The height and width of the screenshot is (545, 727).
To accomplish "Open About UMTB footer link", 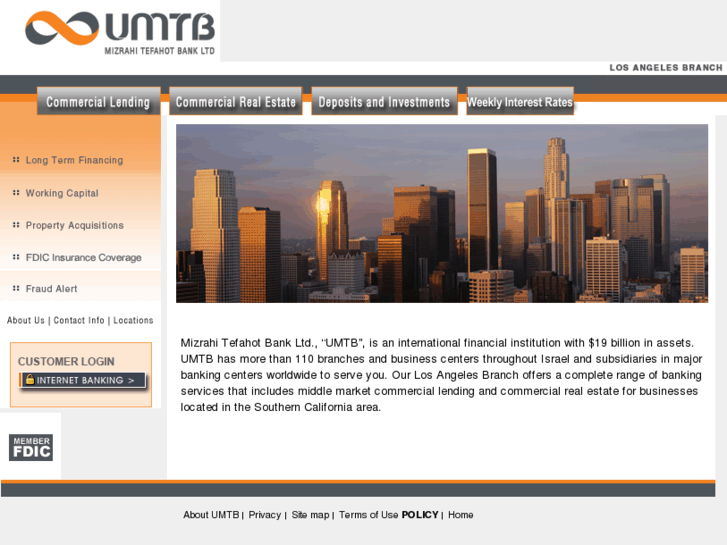I will pyautogui.click(x=211, y=515).
